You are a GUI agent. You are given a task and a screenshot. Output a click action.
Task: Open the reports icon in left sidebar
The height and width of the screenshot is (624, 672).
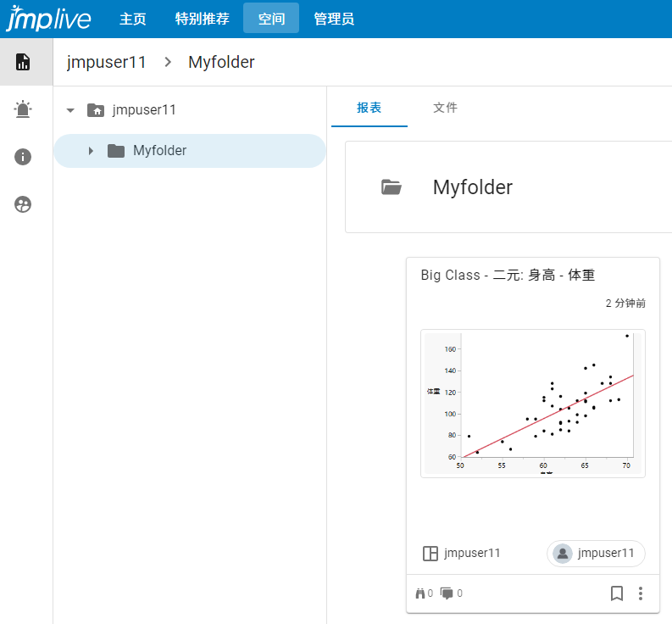[x=23, y=62]
